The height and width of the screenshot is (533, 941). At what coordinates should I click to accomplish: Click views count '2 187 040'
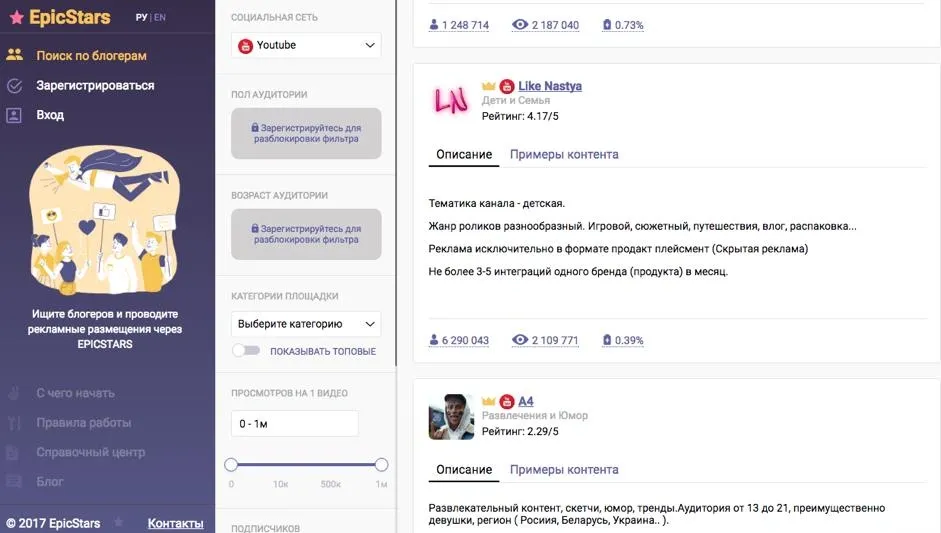click(555, 25)
